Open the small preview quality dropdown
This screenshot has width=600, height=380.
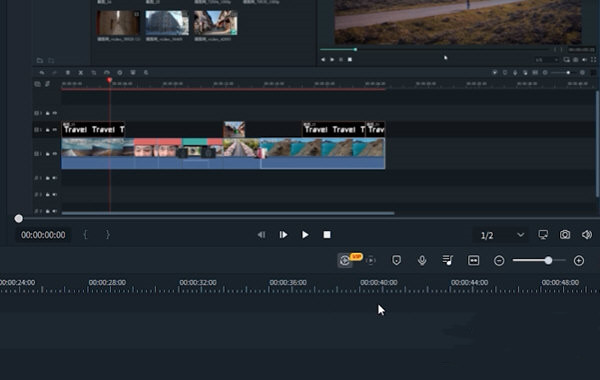coord(547,60)
